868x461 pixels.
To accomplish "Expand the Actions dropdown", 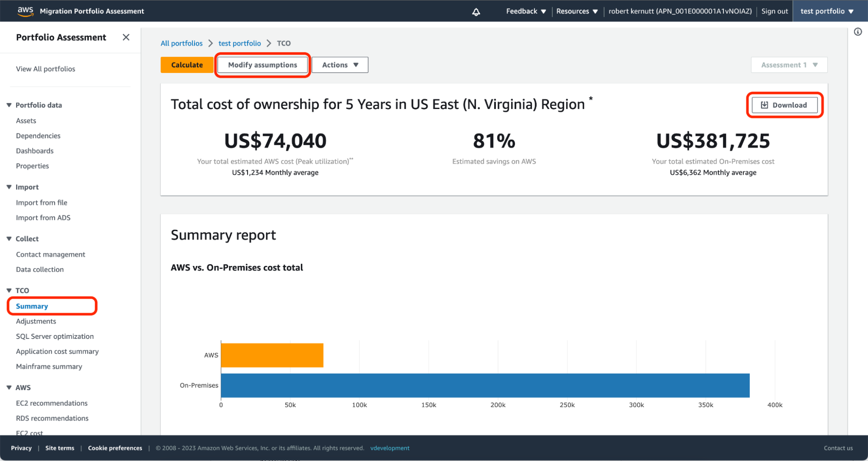I will pos(340,65).
